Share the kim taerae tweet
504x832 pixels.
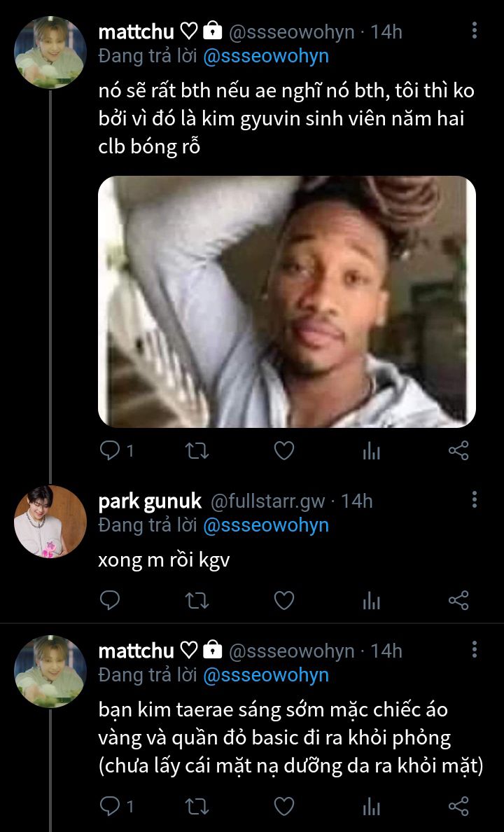click(458, 807)
